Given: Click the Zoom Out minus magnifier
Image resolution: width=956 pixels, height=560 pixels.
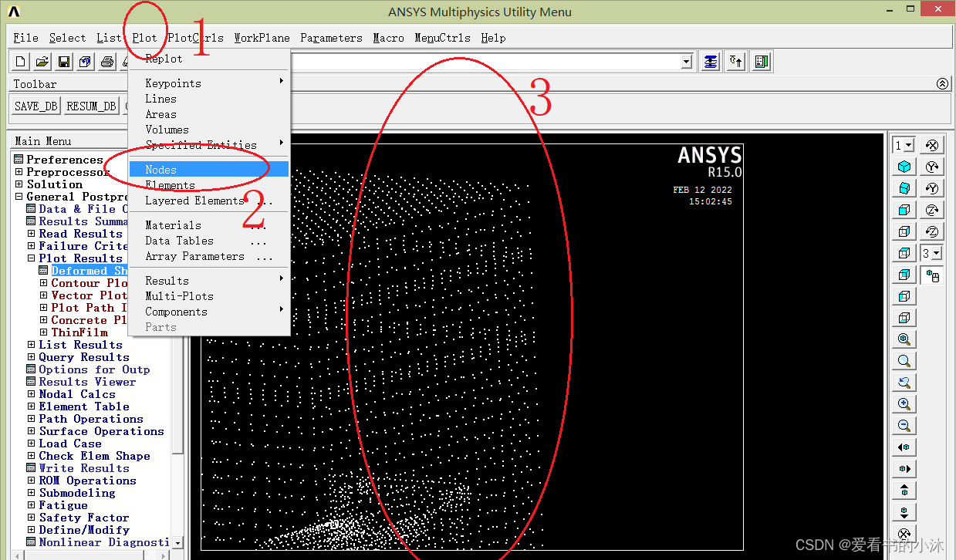Looking at the screenshot, I should (x=904, y=426).
